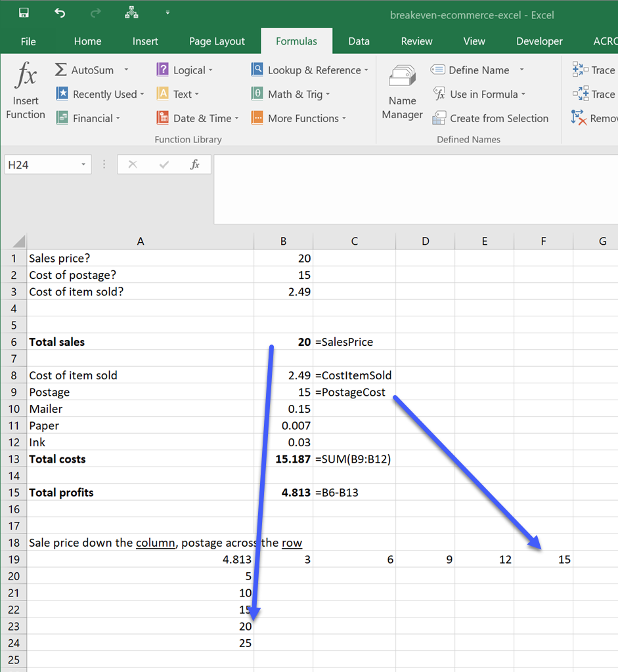Click the Undo arrow icon

point(60,13)
